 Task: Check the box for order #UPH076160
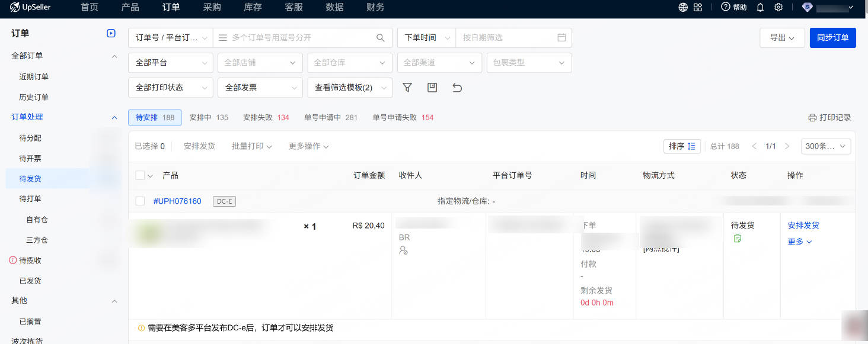point(140,201)
